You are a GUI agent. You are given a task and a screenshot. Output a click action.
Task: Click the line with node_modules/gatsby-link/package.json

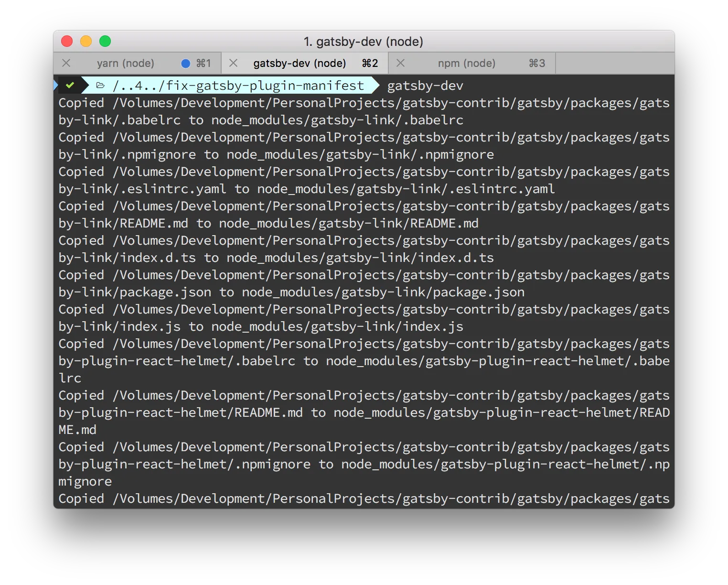point(291,292)
